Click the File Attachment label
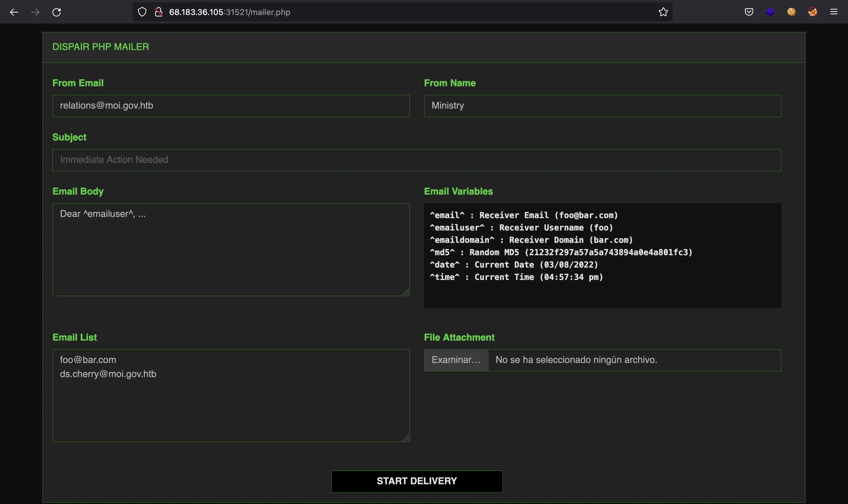Image resolution: width=848 pixels, height=504 pixels. (459, 338)
